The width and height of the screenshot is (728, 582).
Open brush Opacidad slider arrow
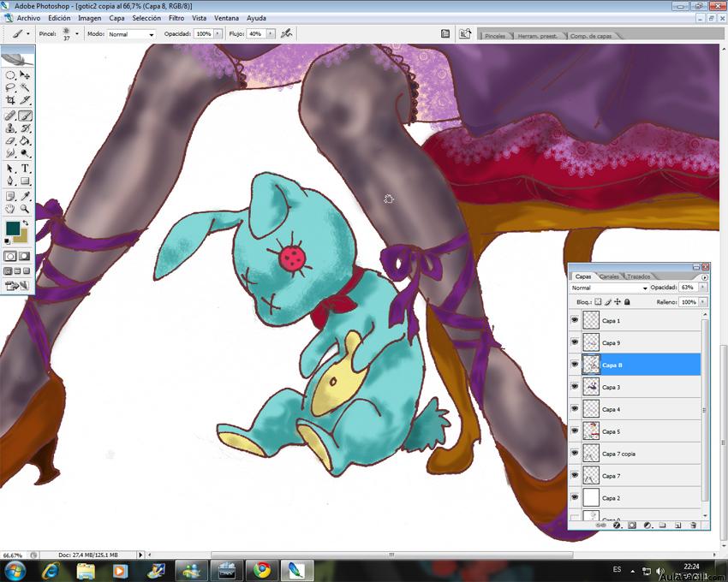[218, 34]
